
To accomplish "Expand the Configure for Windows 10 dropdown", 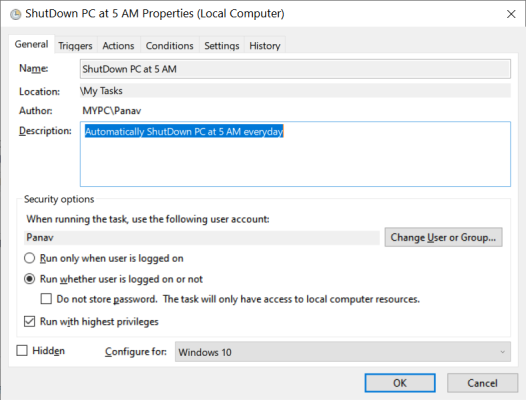I will pyautogui.click(x=343, y=352).
